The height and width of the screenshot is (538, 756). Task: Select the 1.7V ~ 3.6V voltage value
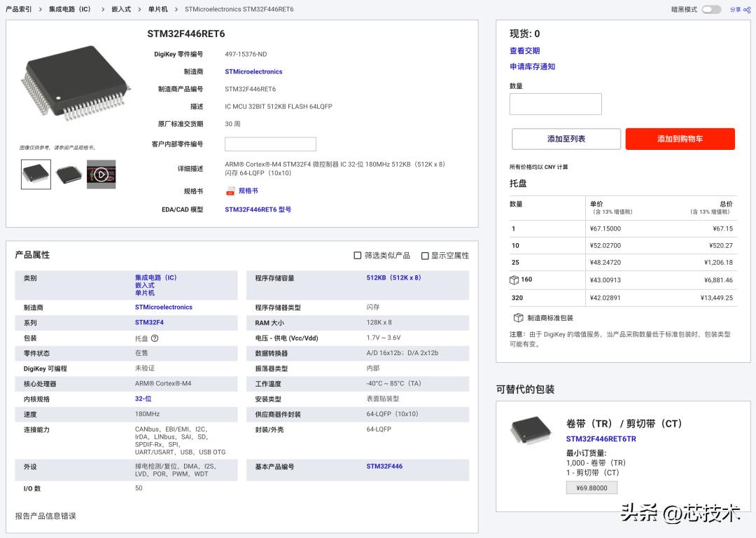384,338
